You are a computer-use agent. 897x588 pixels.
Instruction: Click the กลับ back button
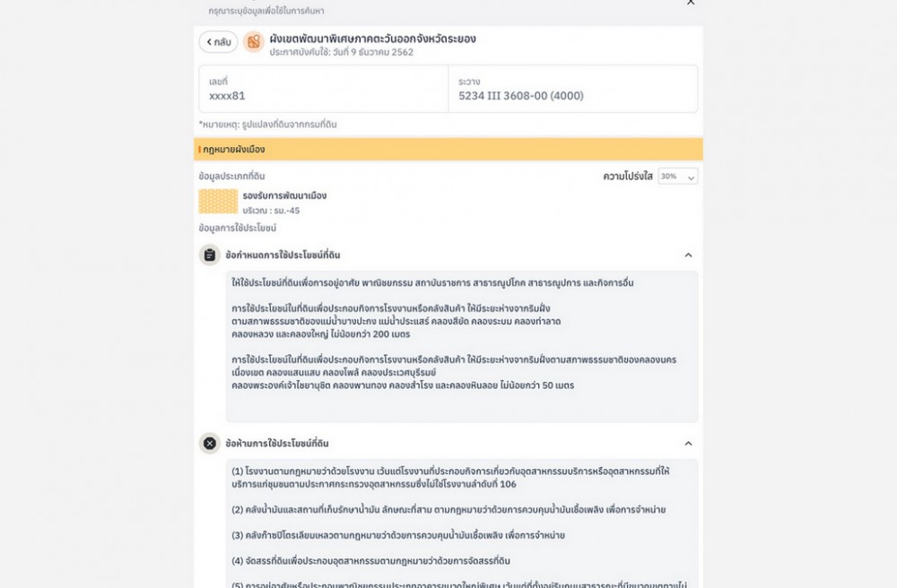point(217,42)
